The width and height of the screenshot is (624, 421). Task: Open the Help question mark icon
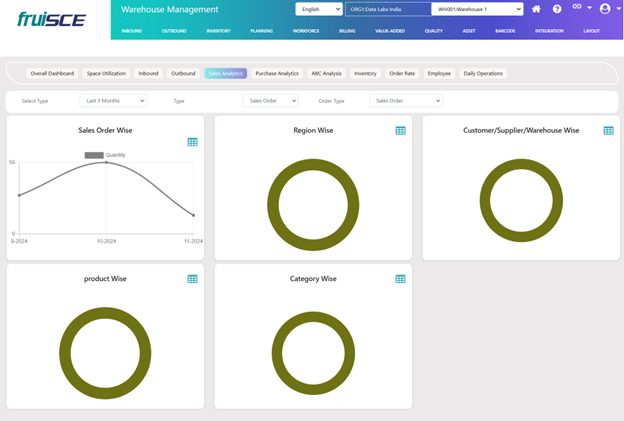[x=557, y=9]
